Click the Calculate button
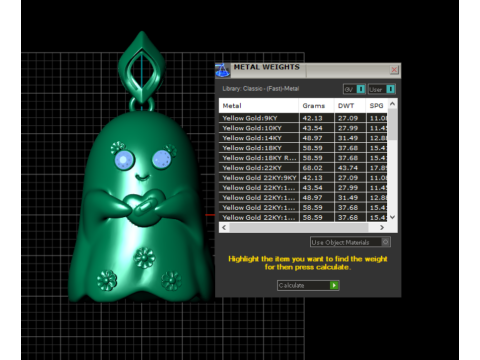 (x=308, y=285)
